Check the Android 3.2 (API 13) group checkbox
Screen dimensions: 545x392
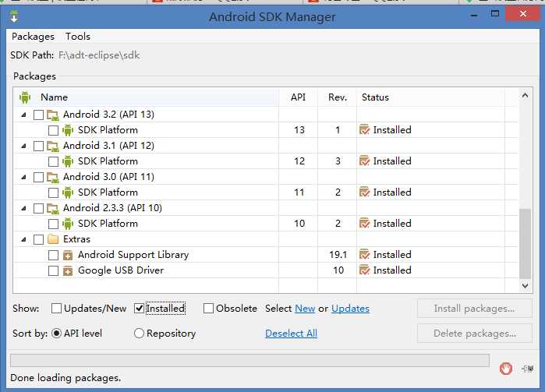click(38, 115)
